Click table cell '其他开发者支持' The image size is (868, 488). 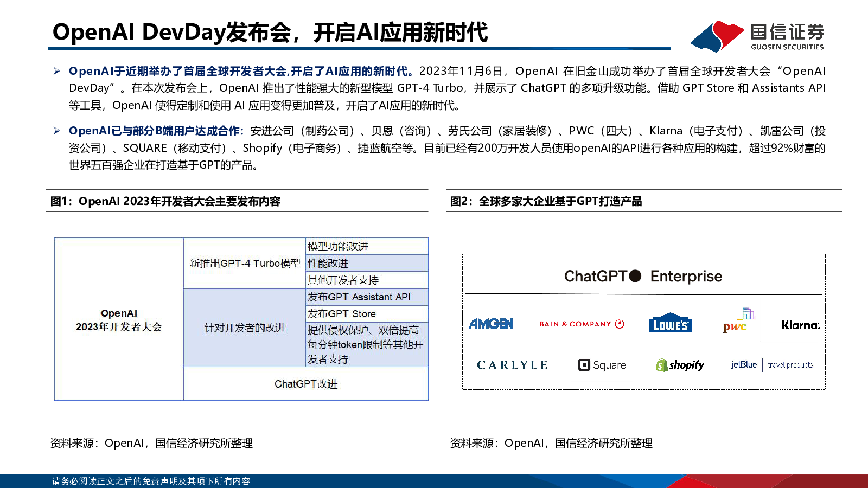tap(367, 280)
